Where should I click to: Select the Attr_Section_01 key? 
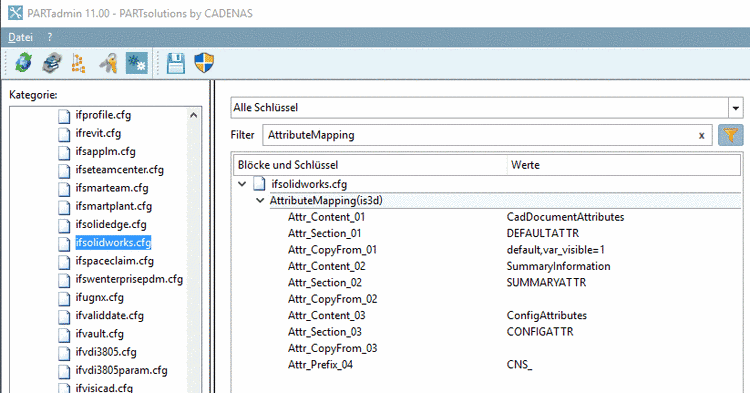tap(324, 233)
